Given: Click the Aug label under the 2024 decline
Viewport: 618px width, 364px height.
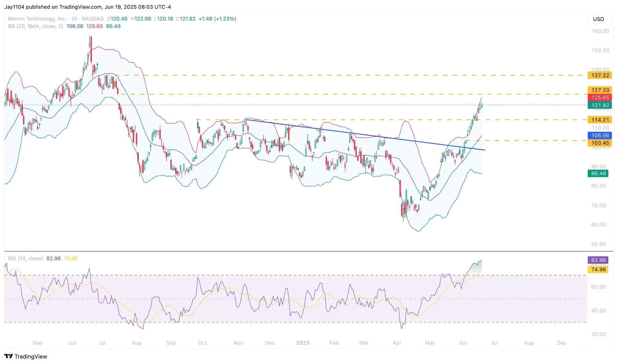Looking at the screenshot, I should 136,343.
